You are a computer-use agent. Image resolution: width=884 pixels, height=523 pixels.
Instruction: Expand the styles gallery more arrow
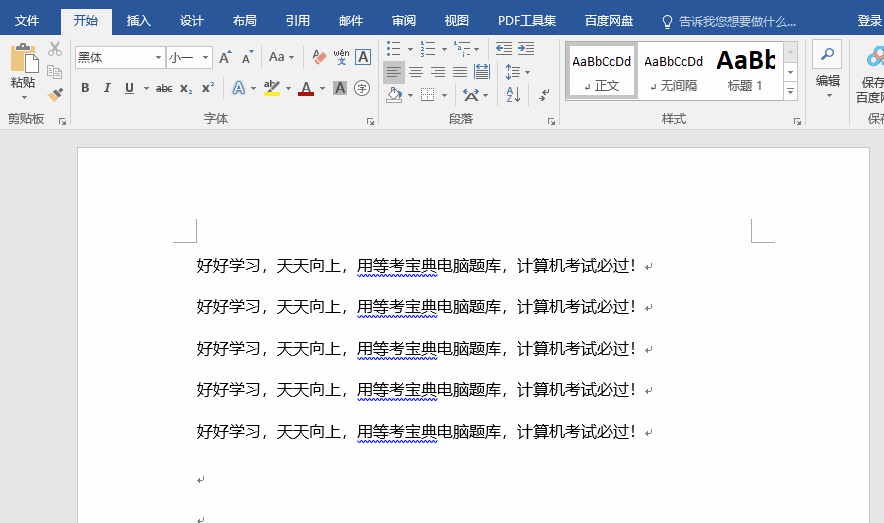pos(790,91)
